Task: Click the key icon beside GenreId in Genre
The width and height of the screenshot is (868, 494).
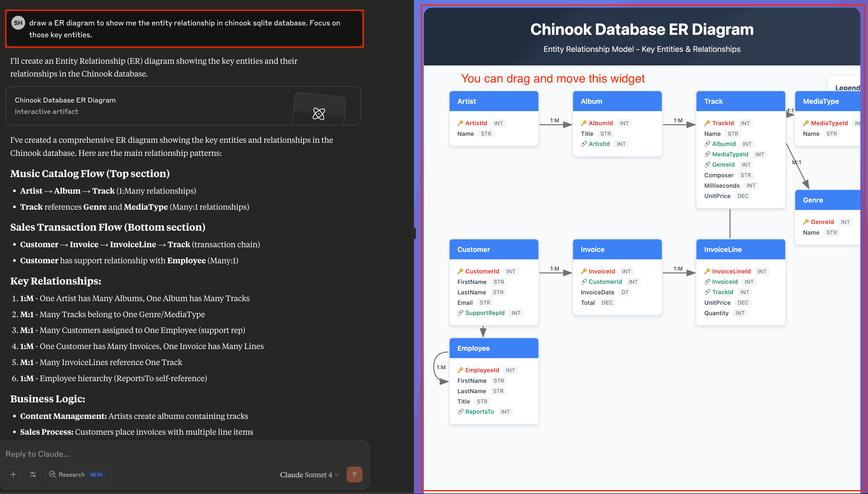Action: pyautogui.click(x=806, y=222)
